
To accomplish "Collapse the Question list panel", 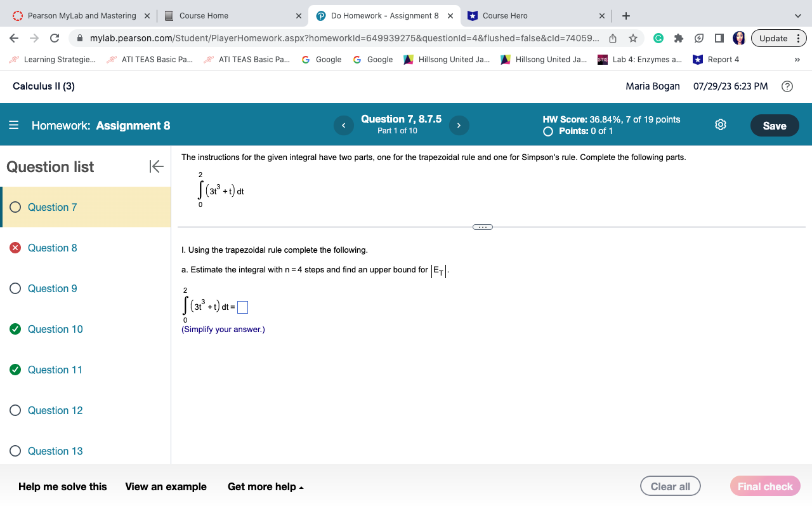I will 155,166.
